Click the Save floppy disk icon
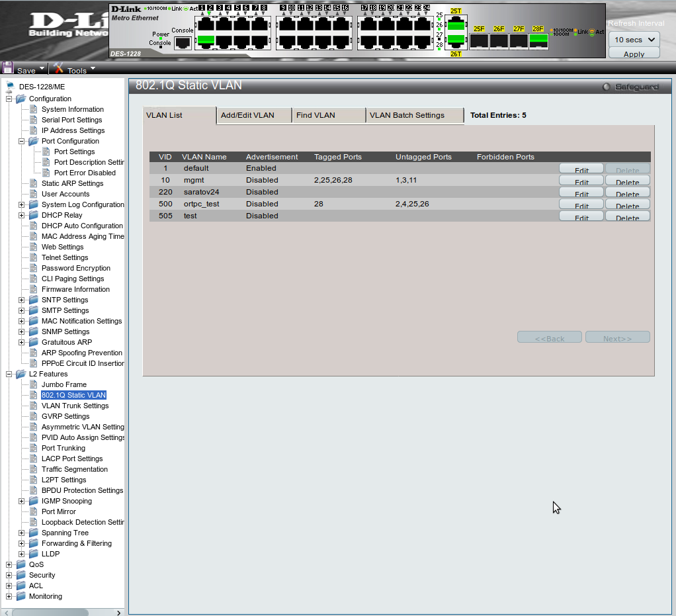The width and height of the screenshot is (676, 616). coord(8,68)
